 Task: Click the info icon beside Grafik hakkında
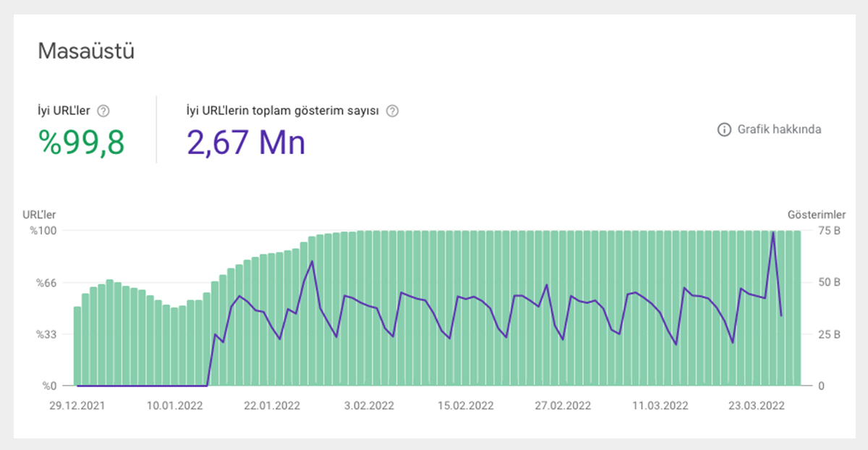point(723,130)
